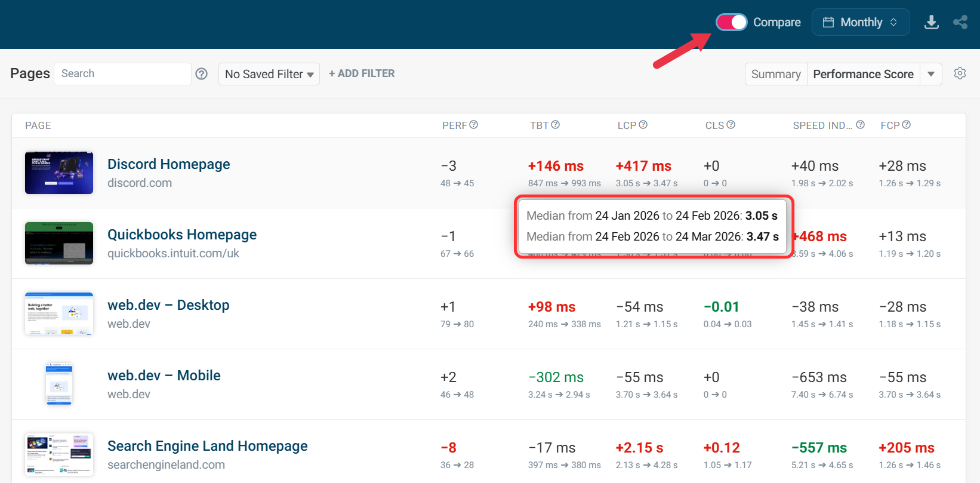Click the share icon in header

pyautogui.click(x=960, y=22)
